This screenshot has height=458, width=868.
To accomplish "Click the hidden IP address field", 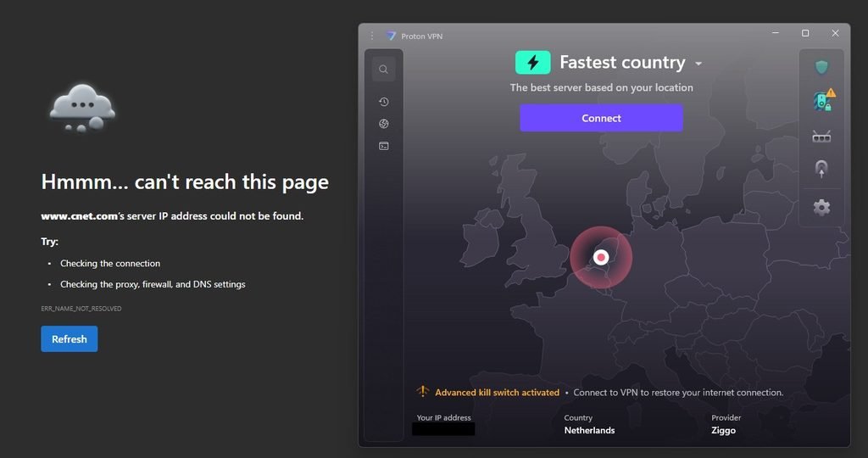I will coord(443,428).
